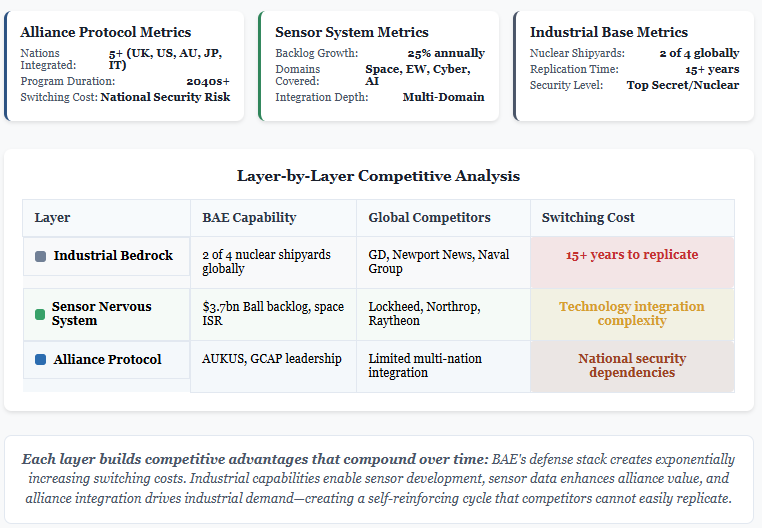Click the 'Alliance Protocol' row label
This screenshot has width=762, height=528.
click(107, 360)
